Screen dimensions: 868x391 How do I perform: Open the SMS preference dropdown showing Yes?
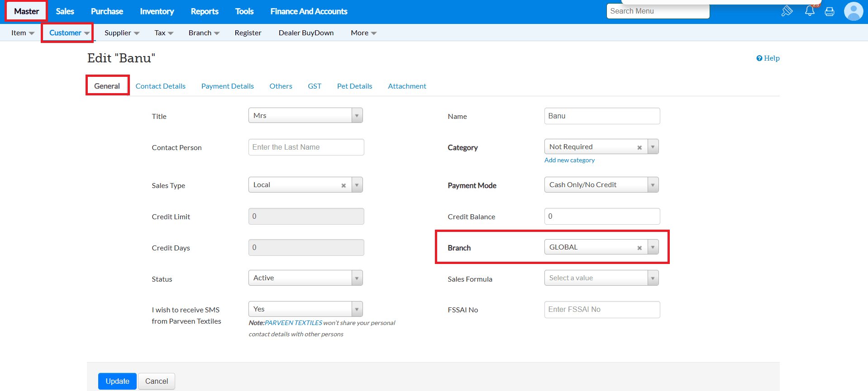point(357,309)
